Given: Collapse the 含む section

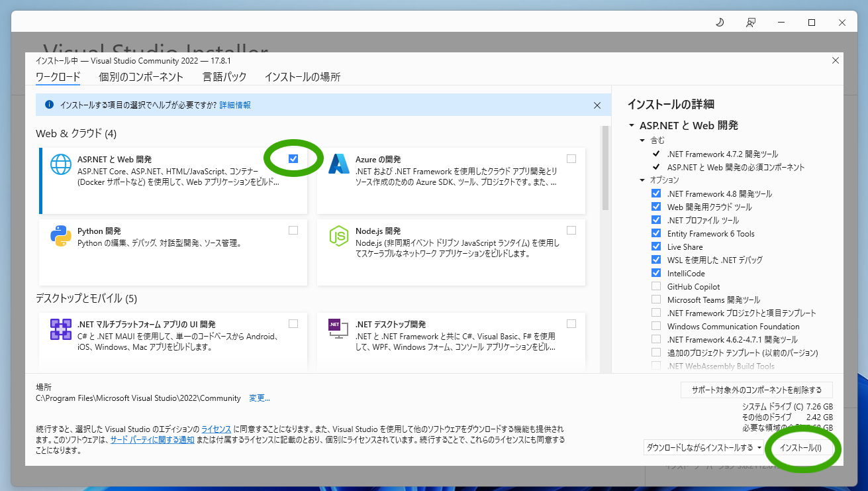Looking at the screenshot, I should [x=642, y=140].
